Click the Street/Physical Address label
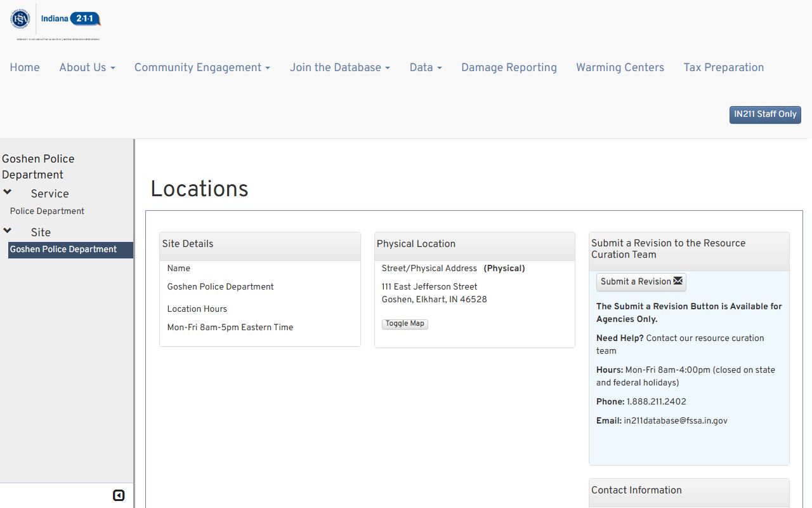The height and width of the screenshot is (508, 812). (x=429, y=269)
